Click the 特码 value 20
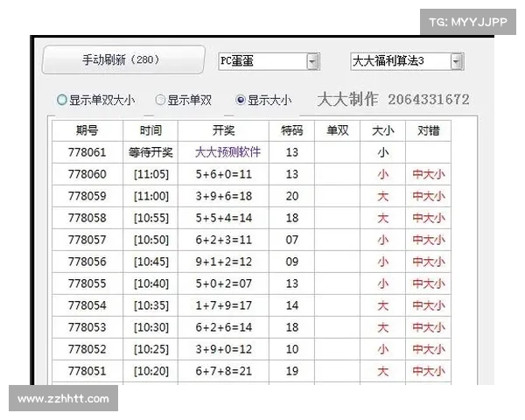The image size is (525, 420). click(292, 196)
